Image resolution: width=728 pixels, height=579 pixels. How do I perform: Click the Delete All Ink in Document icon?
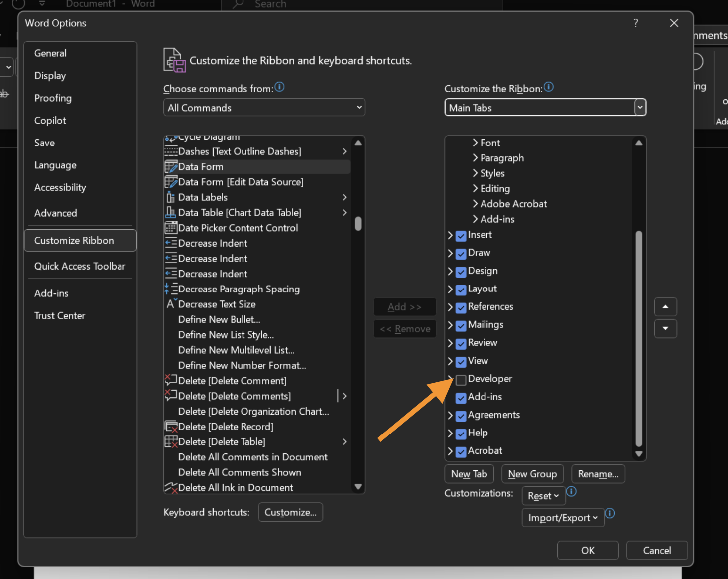pos(170,488)
